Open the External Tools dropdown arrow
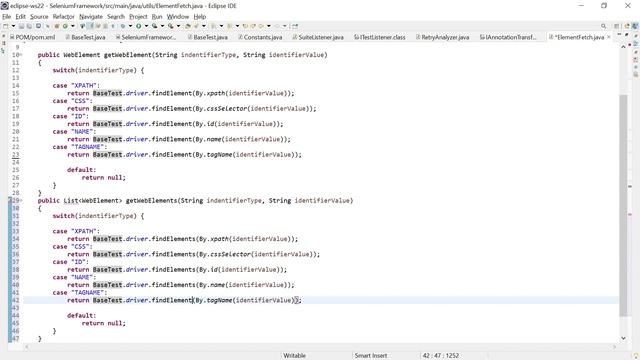This screenshot has width=640, height=360. [x=178, y=26]
